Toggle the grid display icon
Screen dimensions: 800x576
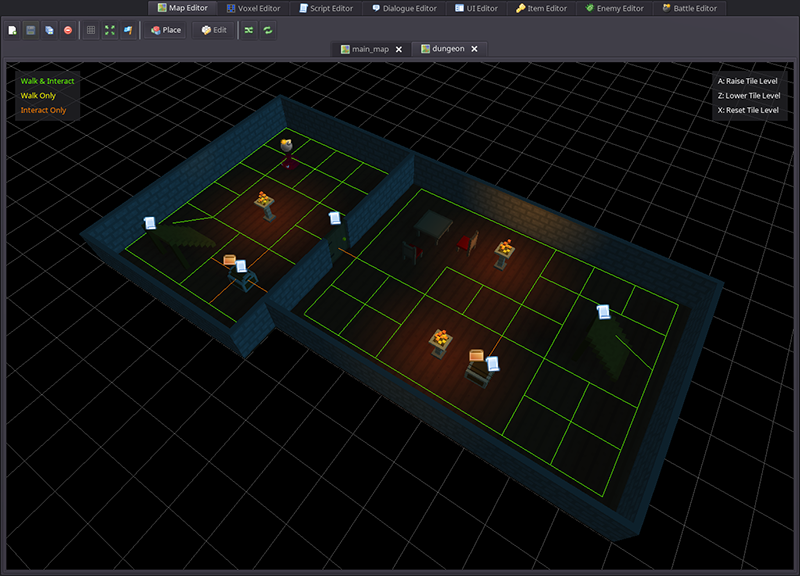tap(91, 30)
